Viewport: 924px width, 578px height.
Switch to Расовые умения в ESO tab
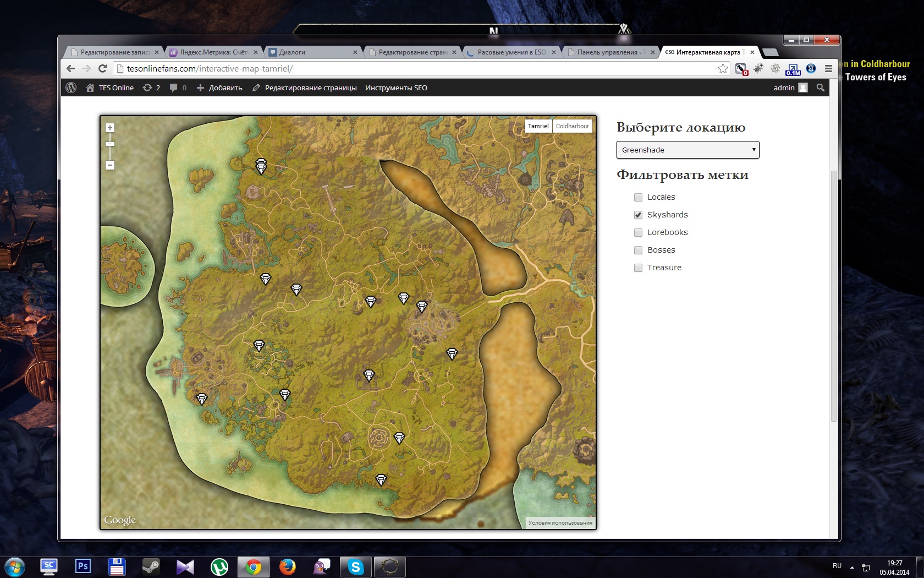(x=512, y=52)
